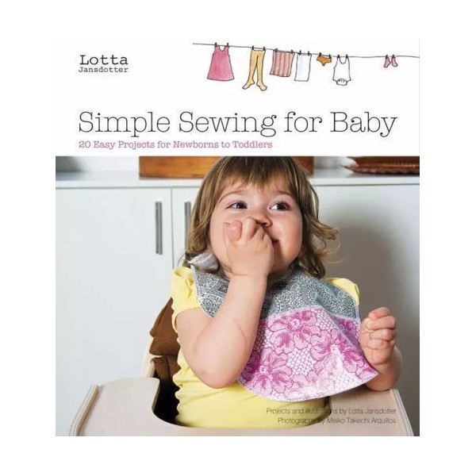Click the pink dress illustration on the clothesline
Image resolution: width=476 pixels, height=476 pixels.
click(221, 63)
